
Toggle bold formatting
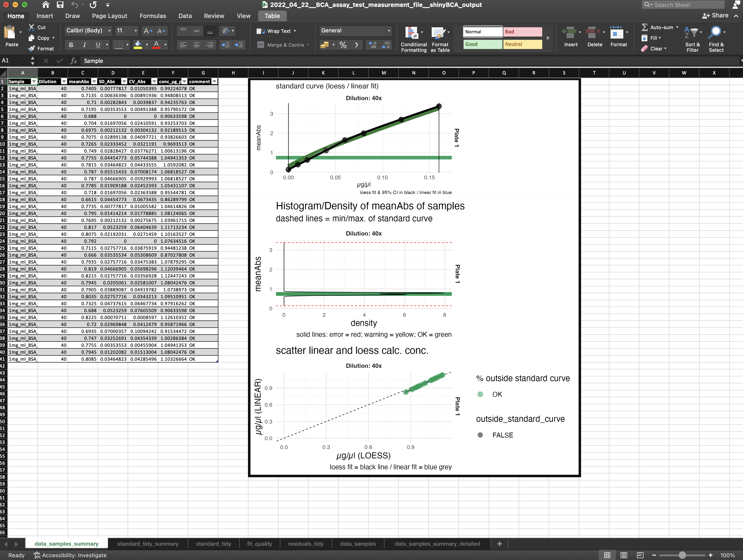pos(71,45)
